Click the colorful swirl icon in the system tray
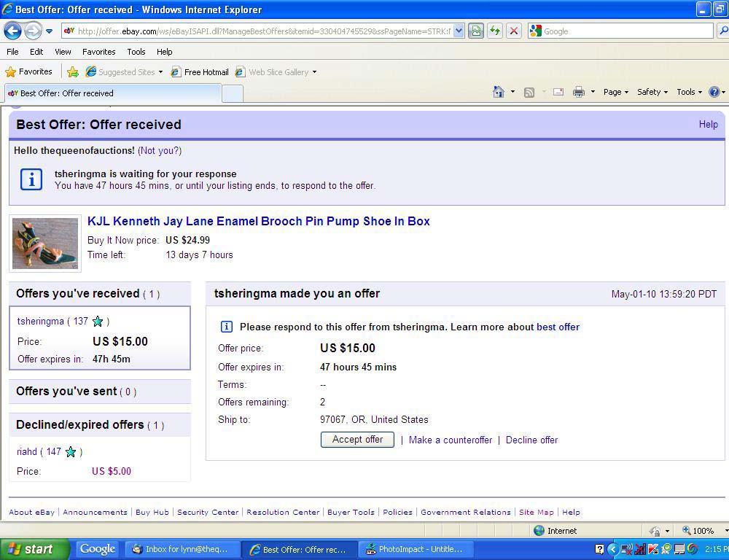Image resolution: width=729 pixels, height=560 pixels. coord(693,549)
